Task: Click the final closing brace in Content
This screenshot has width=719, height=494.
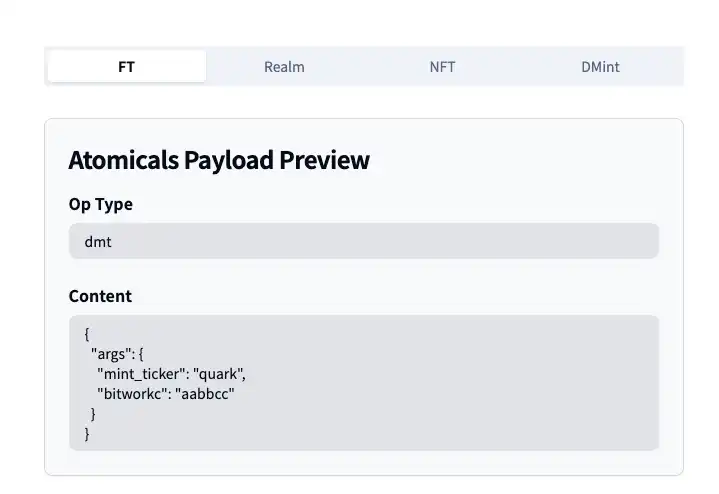Action: pos(88,433)
